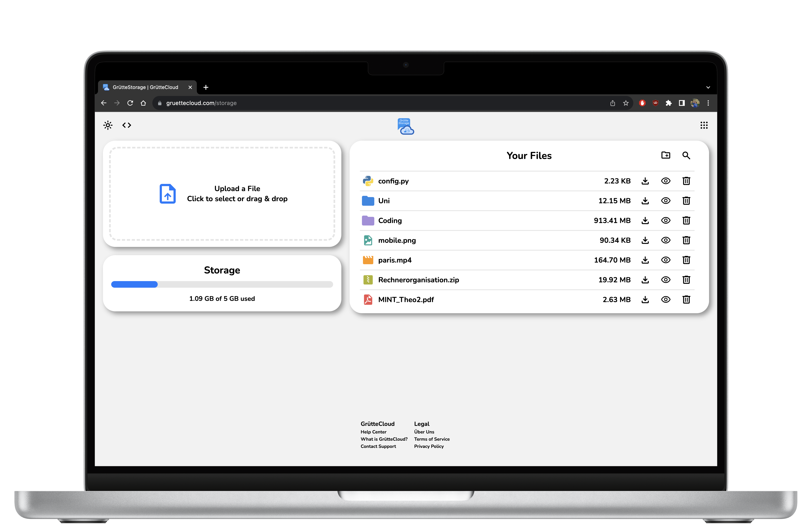Toggle the light/dark theme sun icon
812x528 pixels.
tap(108, 125)
